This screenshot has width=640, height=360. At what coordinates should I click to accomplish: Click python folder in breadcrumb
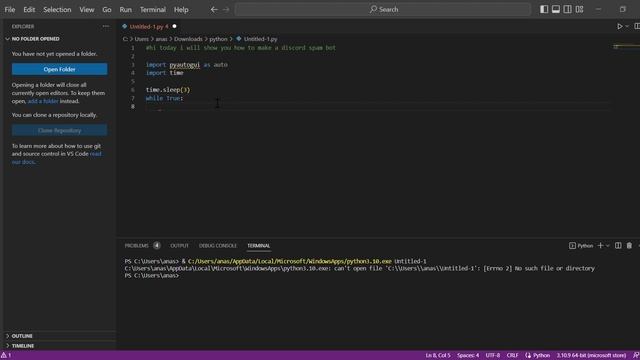click(218, 39)
